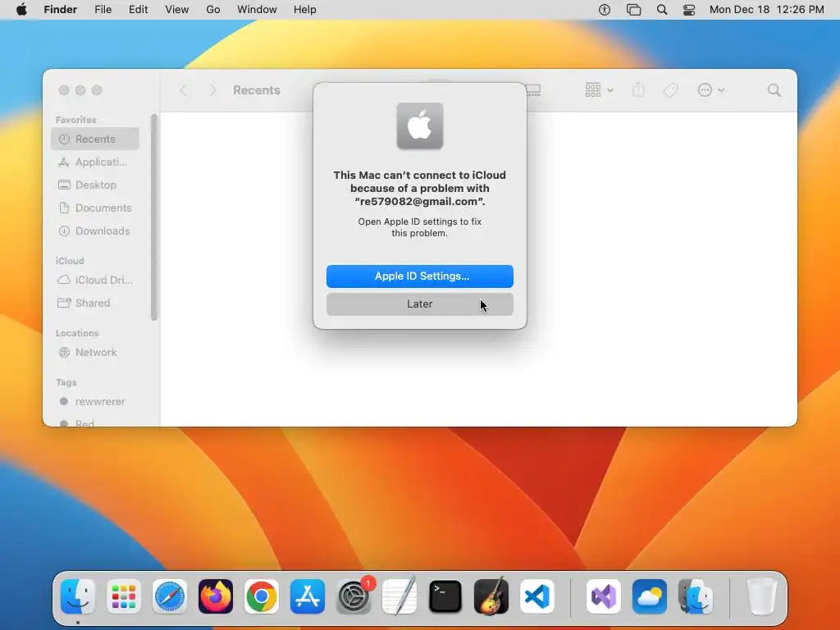This screenshot has height=630, width=840.
Task: Open GarageBand from the Dock
Action: (x=491, y=596)
